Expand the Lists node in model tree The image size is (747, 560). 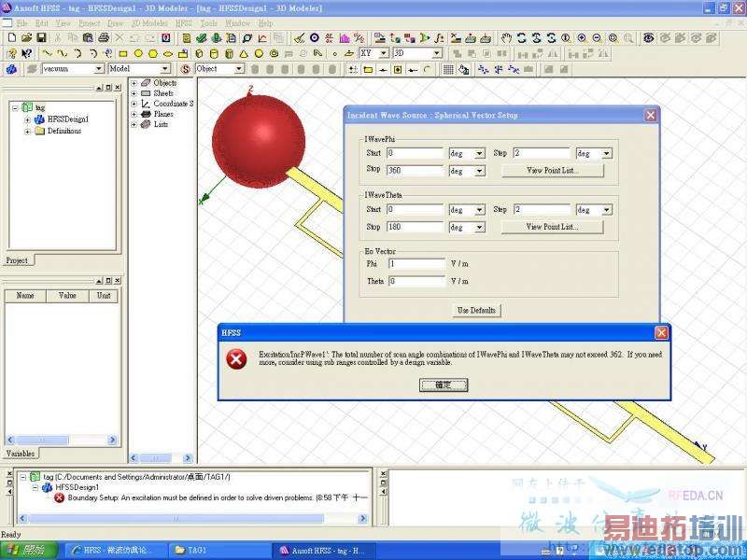tap(134, 124)
